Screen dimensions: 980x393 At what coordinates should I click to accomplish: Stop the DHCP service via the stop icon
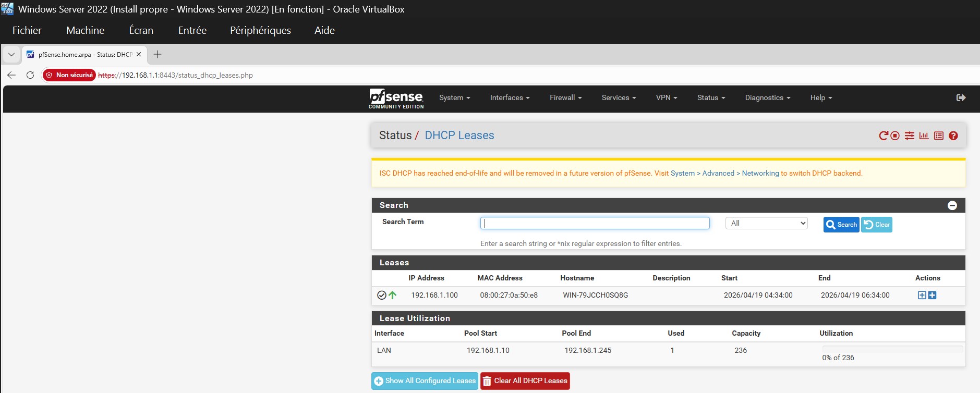(x=895, y=136)
